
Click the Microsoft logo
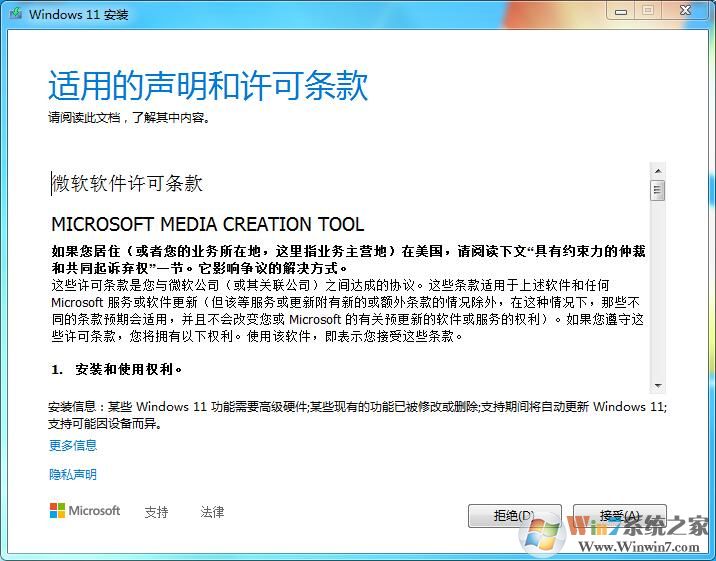click(85, 511)
